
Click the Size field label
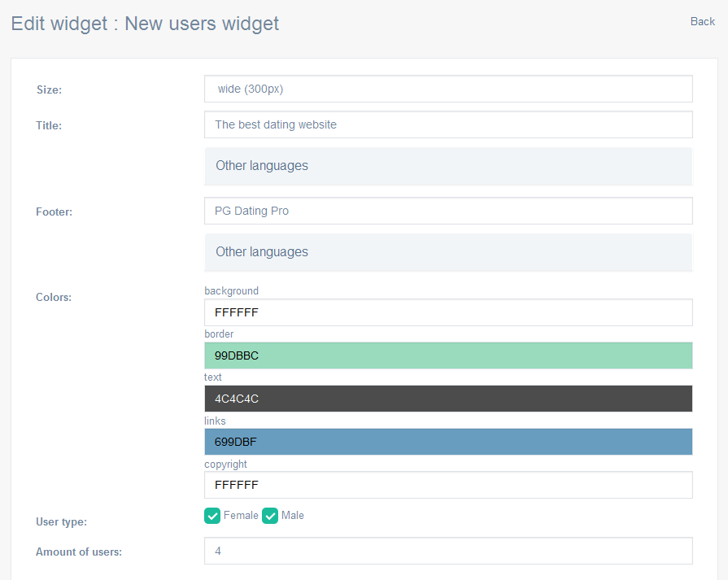pyautogui.click(x=50, y=89)
